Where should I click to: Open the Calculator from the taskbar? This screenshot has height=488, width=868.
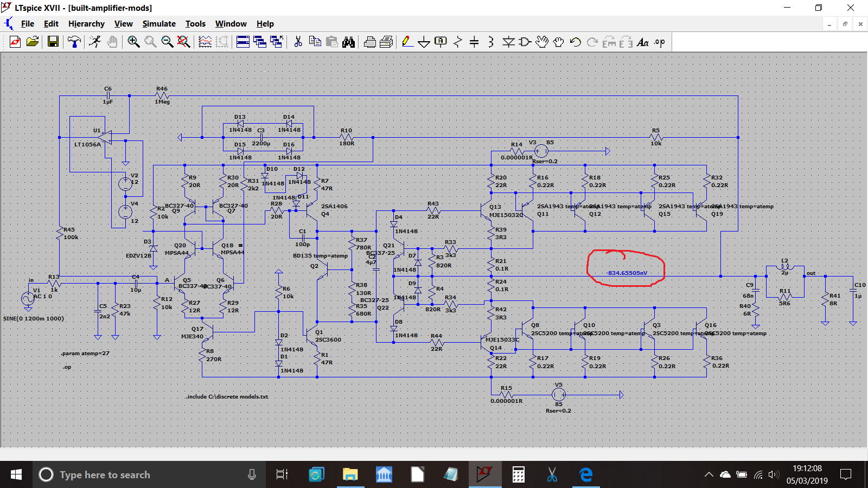(518, 475)
